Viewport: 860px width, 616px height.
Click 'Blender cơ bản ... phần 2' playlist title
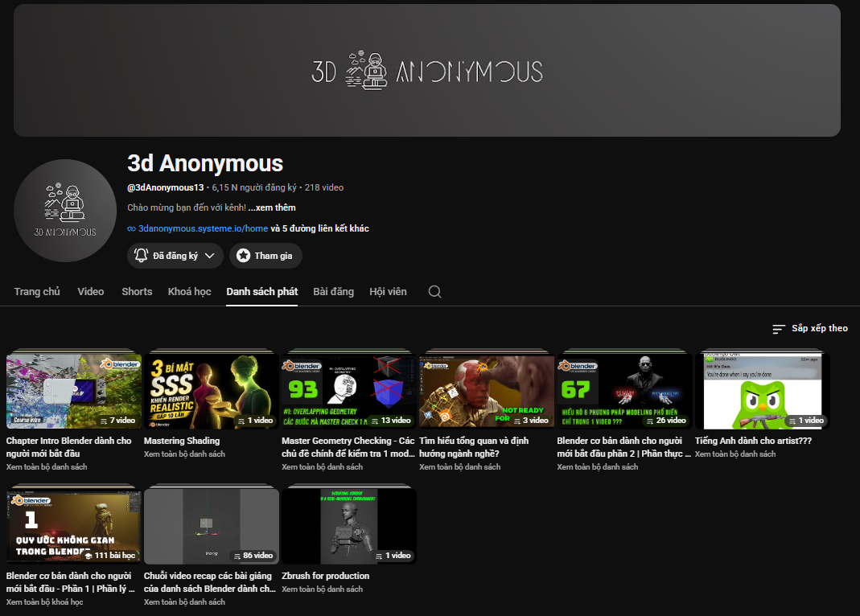coord(623,447)
